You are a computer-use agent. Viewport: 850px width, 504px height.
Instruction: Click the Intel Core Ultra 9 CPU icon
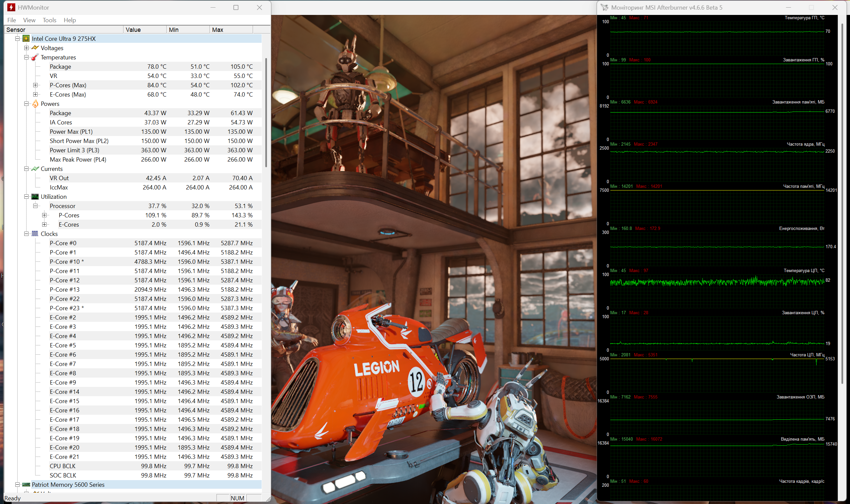tap(26, 39)
